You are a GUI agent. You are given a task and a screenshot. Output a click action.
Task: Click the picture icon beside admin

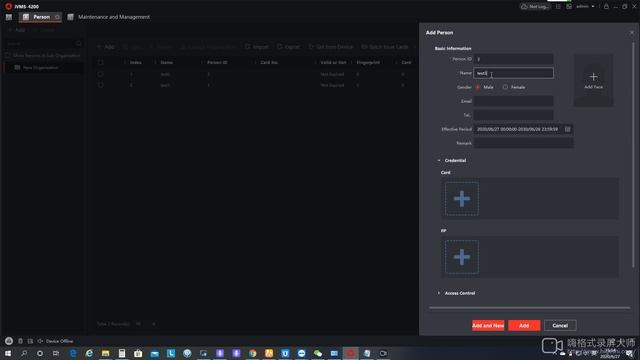coord(569,7)
